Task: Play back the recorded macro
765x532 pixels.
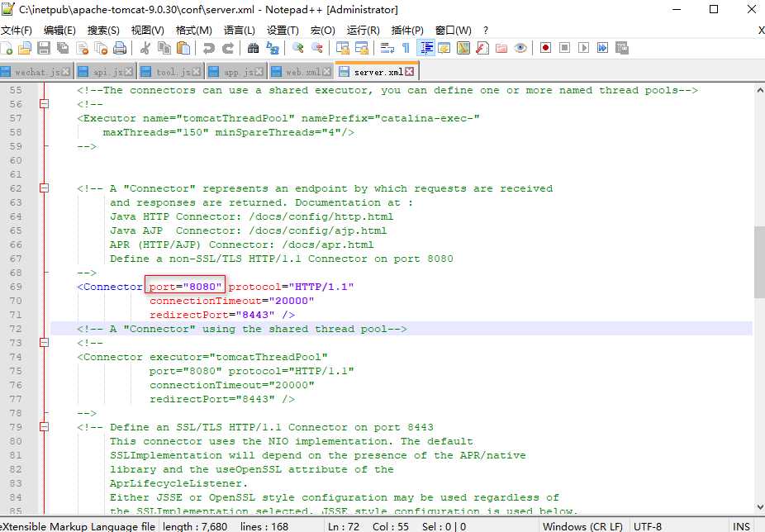Action: (x=583, y=48)
